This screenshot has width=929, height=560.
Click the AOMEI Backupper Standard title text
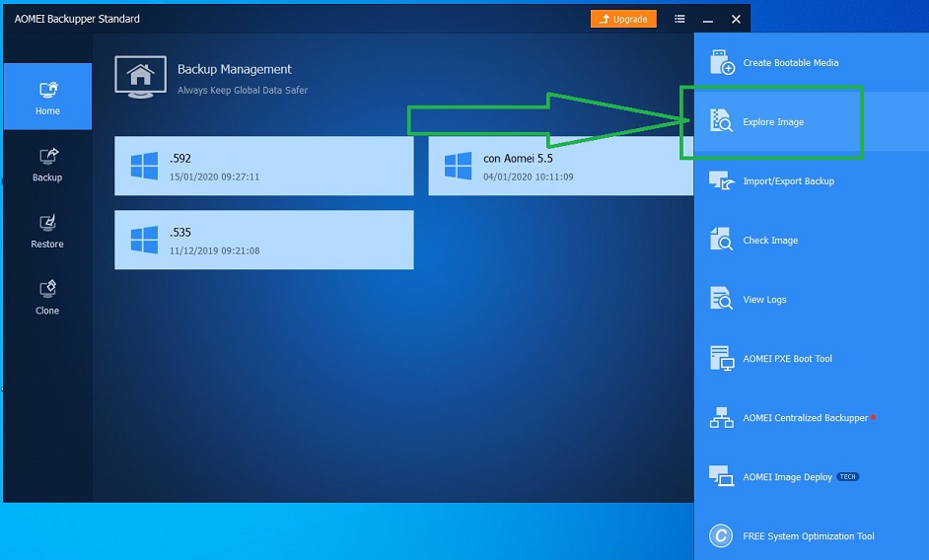tap(77, 19)
